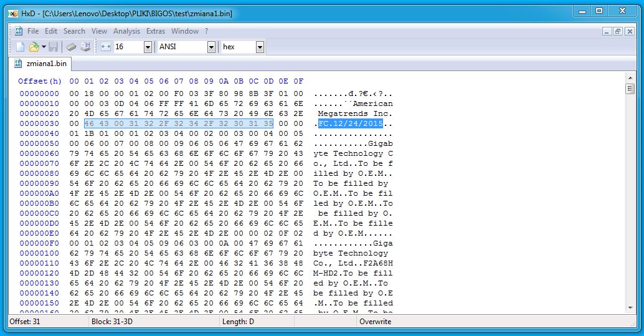Click the decoded text 'byte Technology'

(x=351, y=253)
